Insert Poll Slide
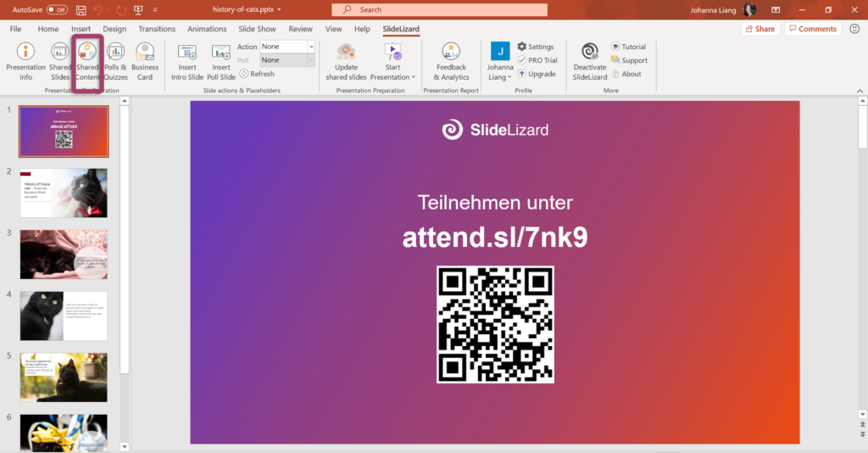 [x=221, y=61]
